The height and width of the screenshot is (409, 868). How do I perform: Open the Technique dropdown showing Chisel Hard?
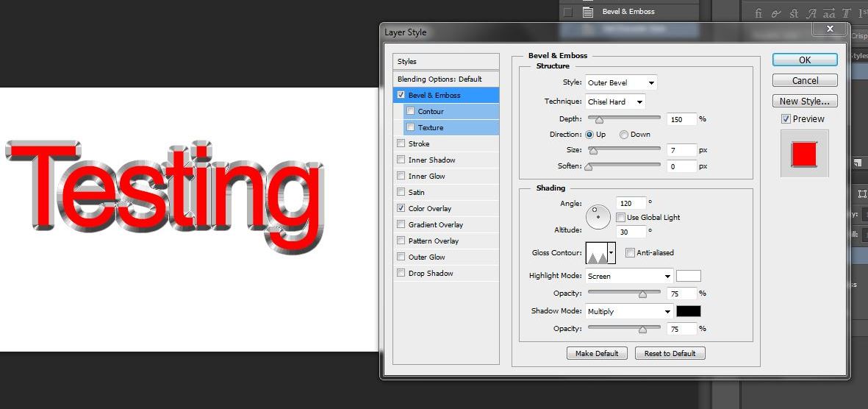[615, 102]
